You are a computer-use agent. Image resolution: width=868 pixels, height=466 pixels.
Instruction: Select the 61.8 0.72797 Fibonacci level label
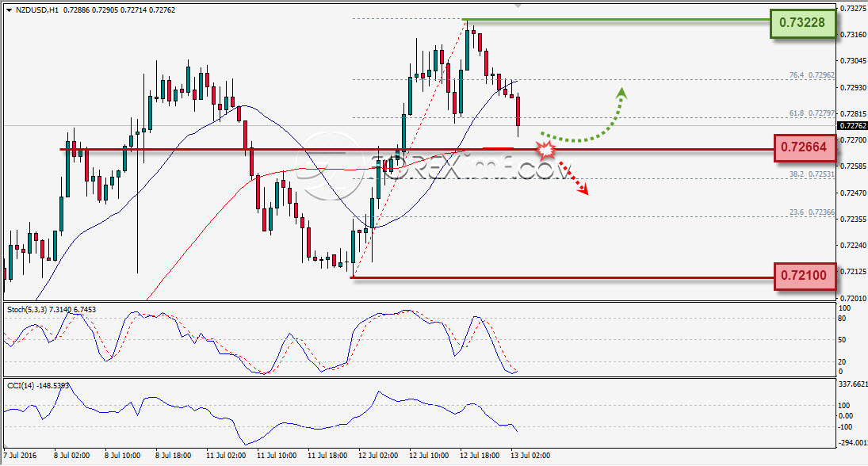click(x=812, y=113)
